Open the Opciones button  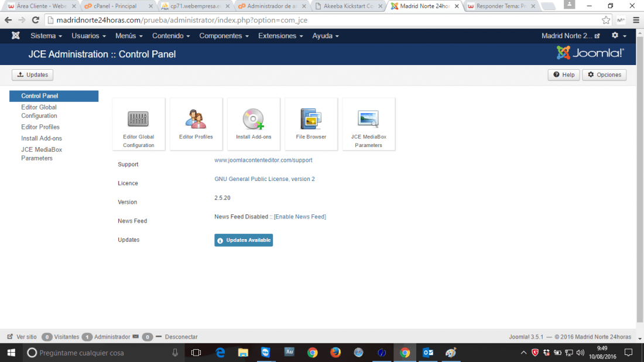(x=604, y=75)
